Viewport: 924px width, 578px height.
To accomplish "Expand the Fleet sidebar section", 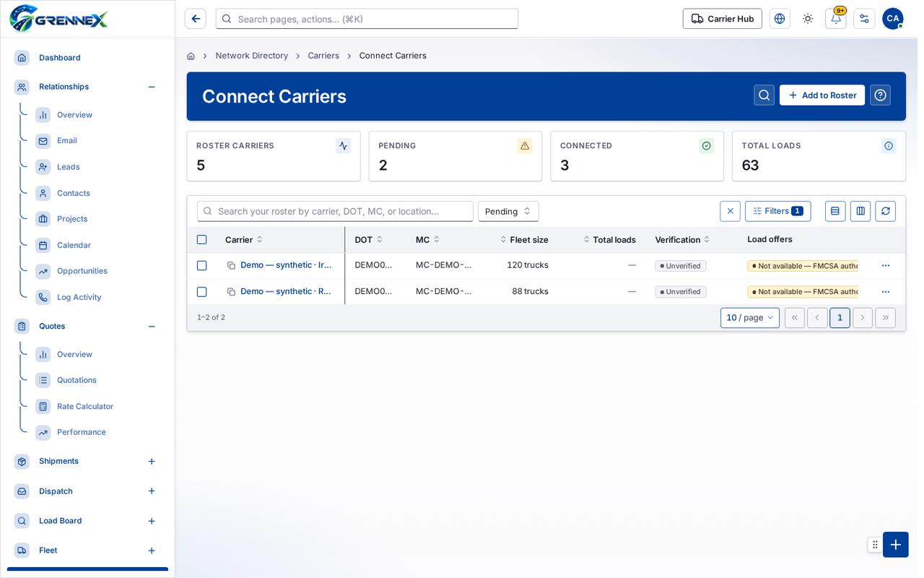I will click(152, 551).
